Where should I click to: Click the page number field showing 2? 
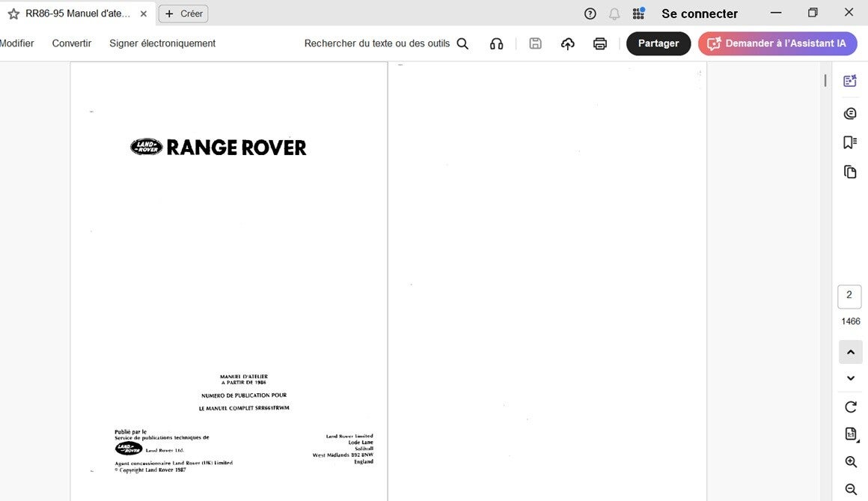coord(849,297)
